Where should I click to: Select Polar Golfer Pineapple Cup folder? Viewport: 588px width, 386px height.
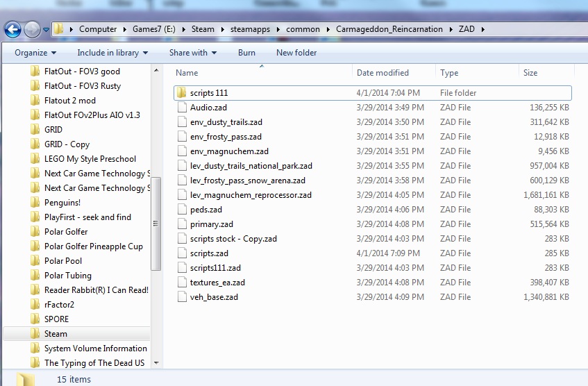tap(94, 246)
